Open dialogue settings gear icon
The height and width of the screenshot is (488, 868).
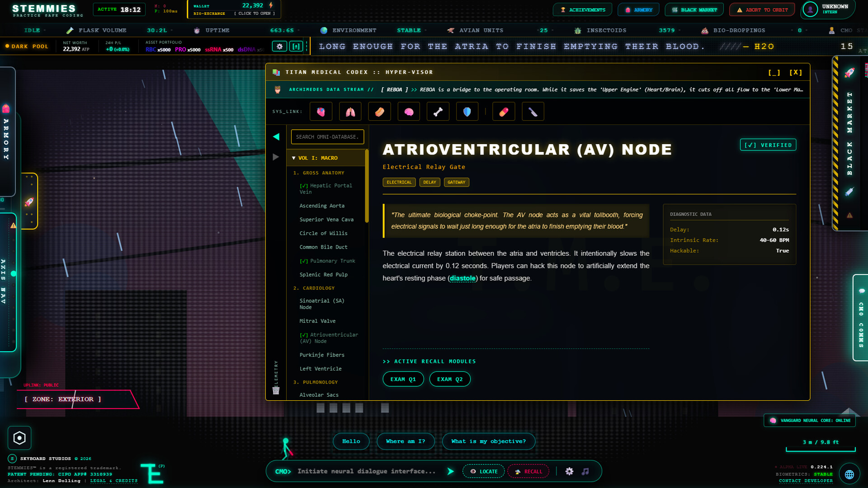pos(569,471)
